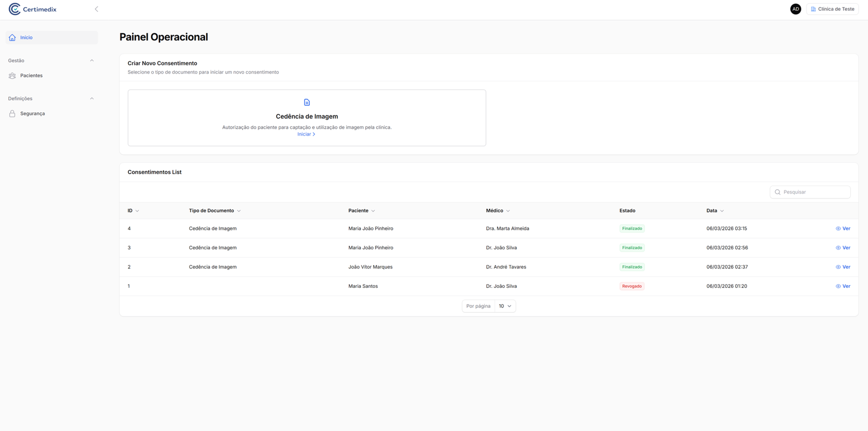The image size is (868, 431).
Task: Open the Clínica de Teste button
Action: pos(832,9)
